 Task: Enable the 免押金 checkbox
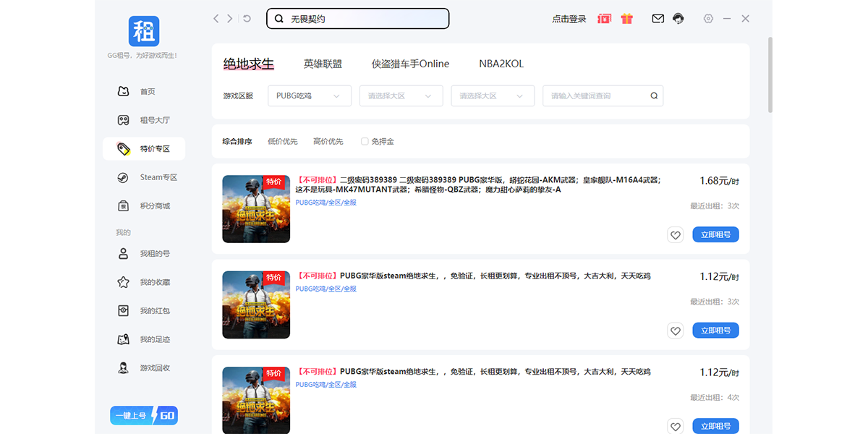point(365,142)
